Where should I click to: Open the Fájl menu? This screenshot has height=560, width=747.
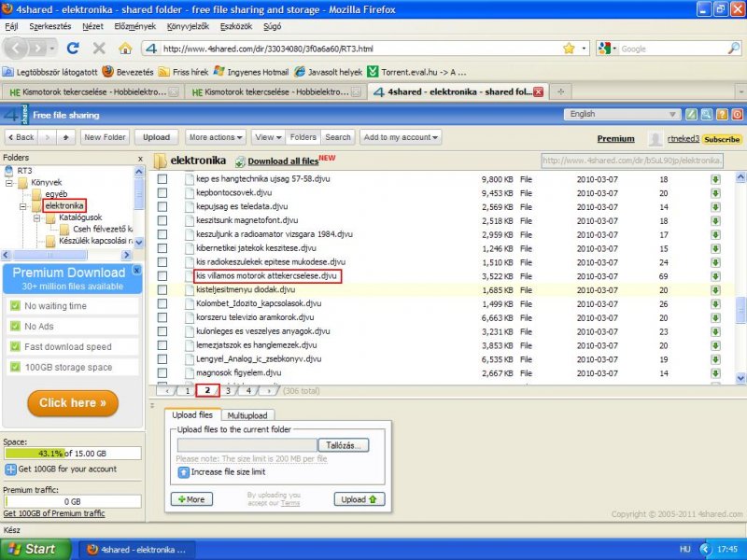click(11, 26)
